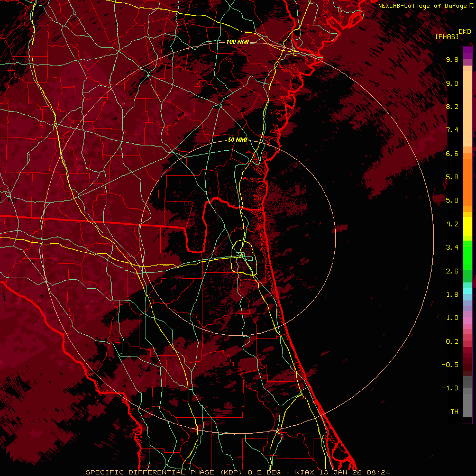Image resolution: width=476 pixels, height=476 pixels.
Task: Click the 1.8 legend value
Action: [x=452, y=295]
